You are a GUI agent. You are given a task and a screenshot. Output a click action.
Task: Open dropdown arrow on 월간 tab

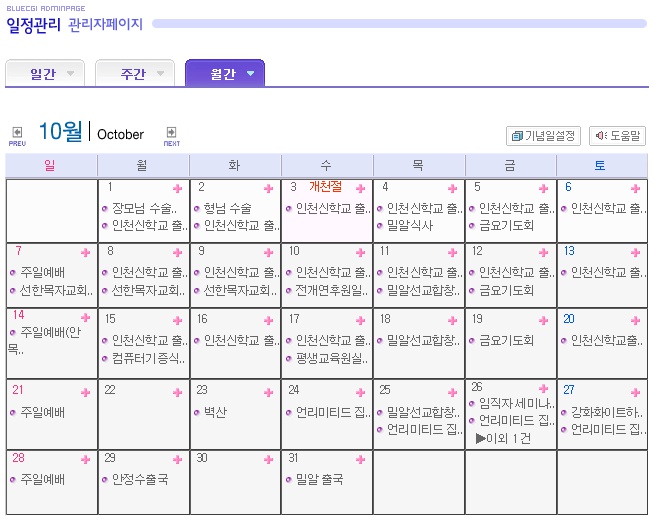pyautogui.click(x=250, y=74)
